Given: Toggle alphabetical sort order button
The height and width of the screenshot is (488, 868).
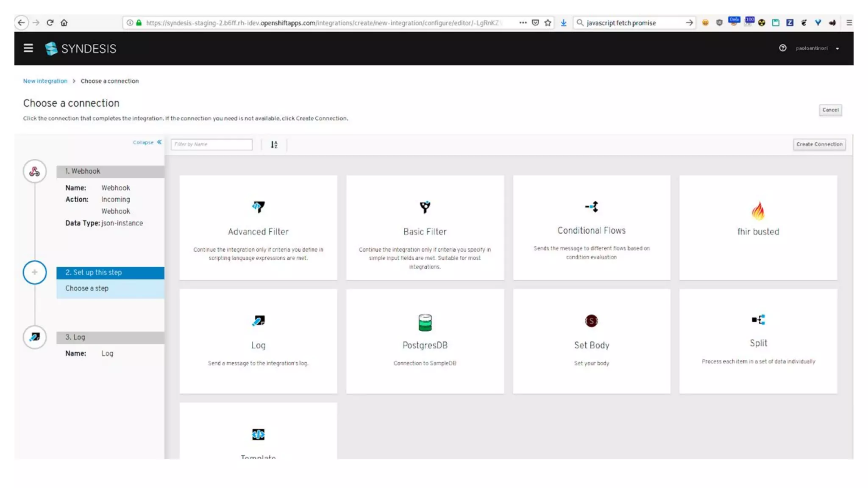Looking at the screenshot, I should [x=274, y=144].
